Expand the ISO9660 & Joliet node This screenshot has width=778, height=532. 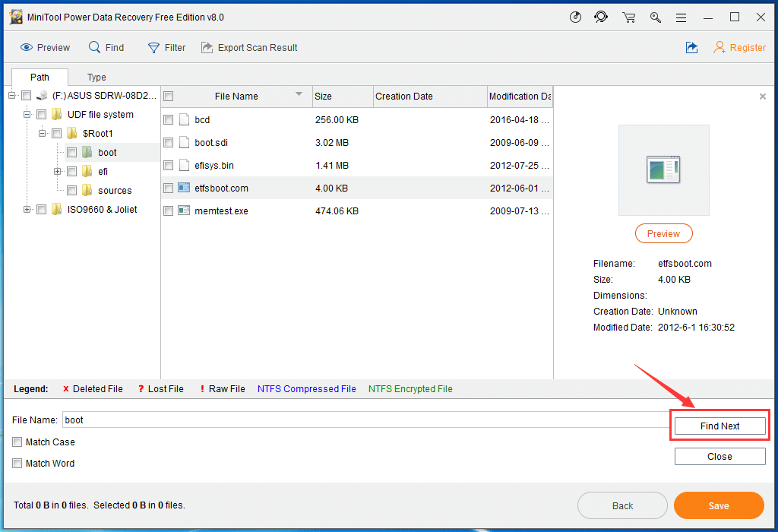pyautogui.click(x=27, y=210)
